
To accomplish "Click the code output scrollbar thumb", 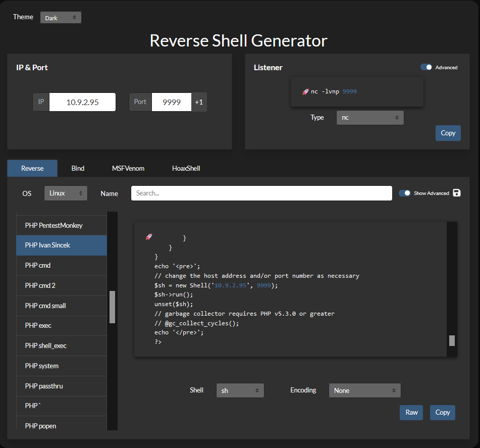I will tap(452, 340).
